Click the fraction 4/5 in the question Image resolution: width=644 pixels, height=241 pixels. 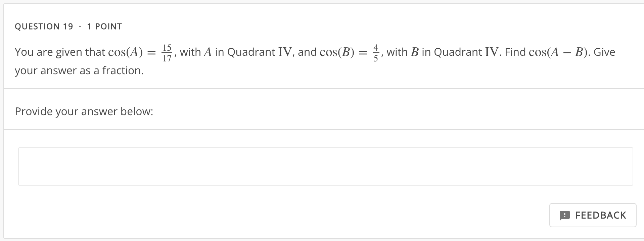[x=376, y=52]
